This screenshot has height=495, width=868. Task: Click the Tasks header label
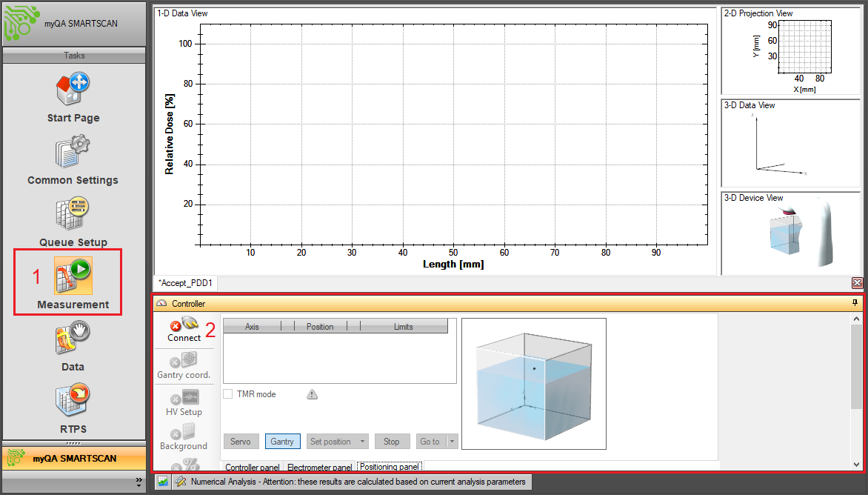74,56
